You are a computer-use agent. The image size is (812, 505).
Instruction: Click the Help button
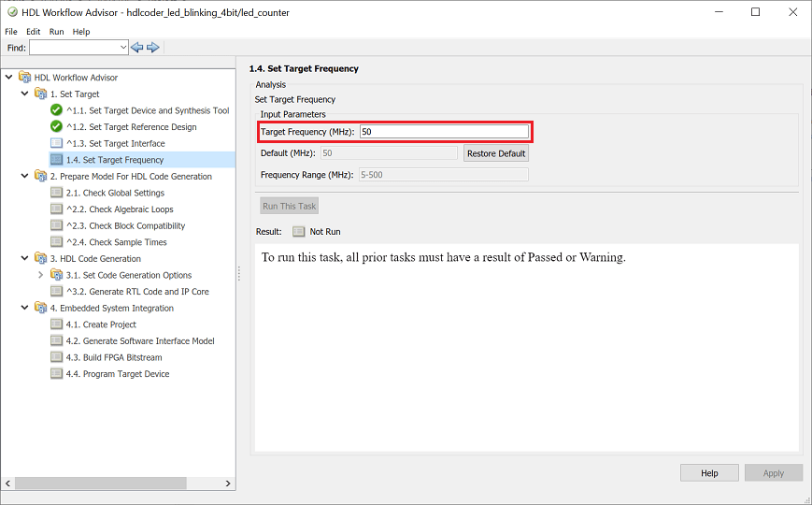(x=709, y=473)
